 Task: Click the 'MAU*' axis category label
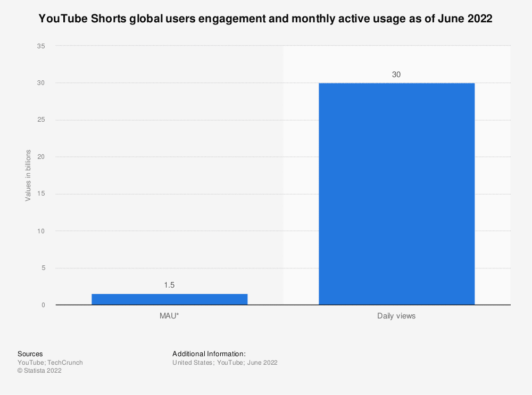(x=169, y=316)
